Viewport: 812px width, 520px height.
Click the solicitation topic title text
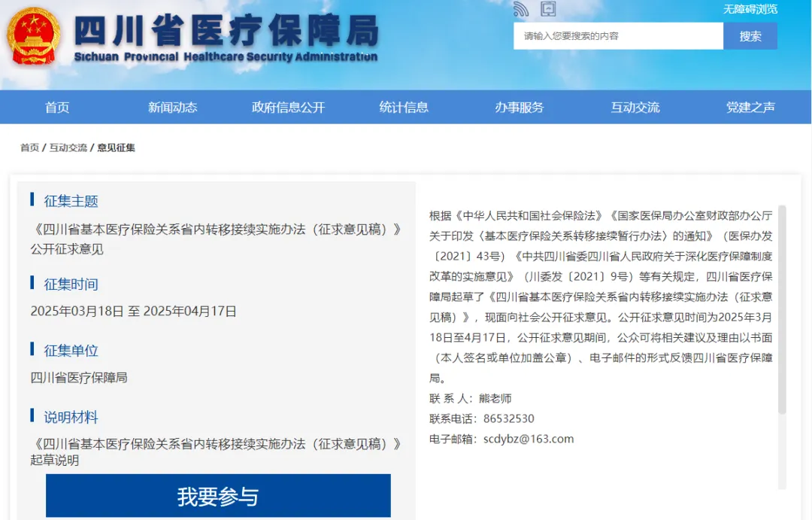tap(216, 239)
